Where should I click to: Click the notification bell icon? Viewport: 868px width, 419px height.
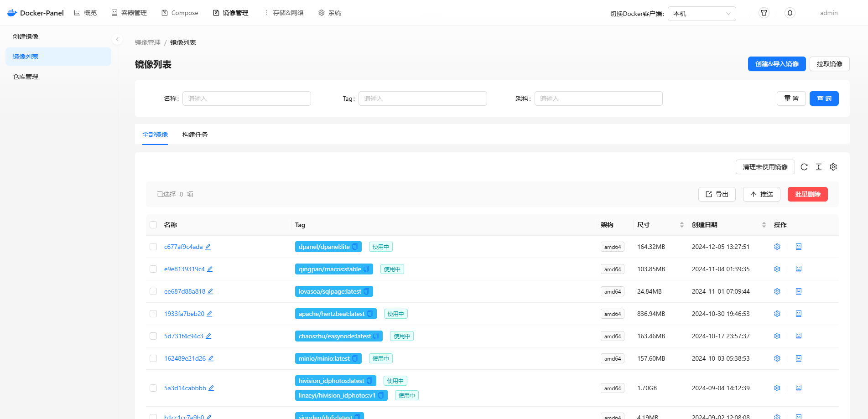click(790, 13)
